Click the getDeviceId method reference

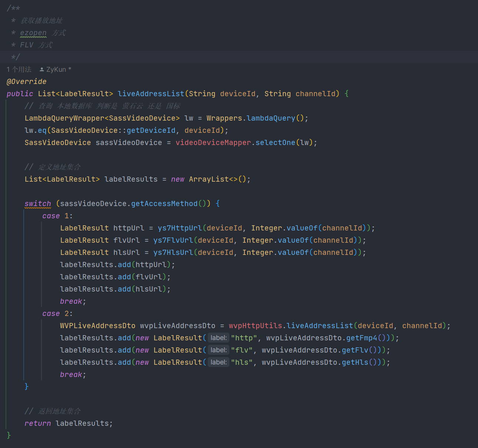click(151, 130)
